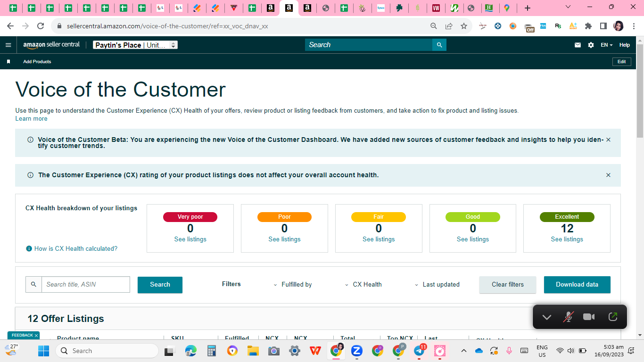The height and width of the screenshot is (362, 644).
Task: See listings under Very poor
Action: pos(190,239)
